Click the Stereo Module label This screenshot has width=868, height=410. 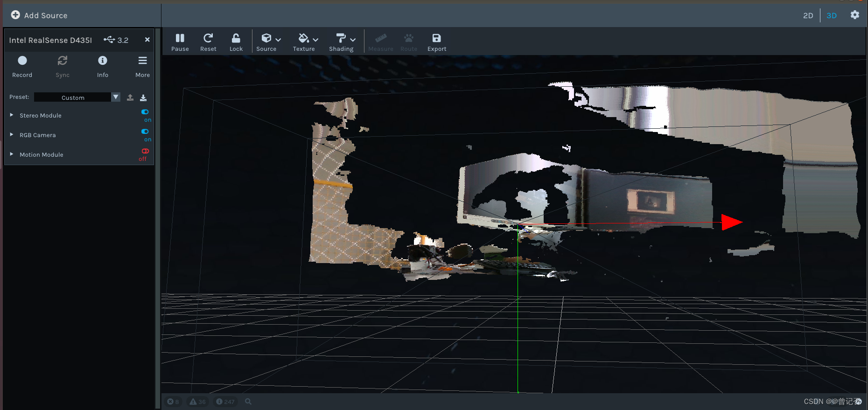point(41,115)
